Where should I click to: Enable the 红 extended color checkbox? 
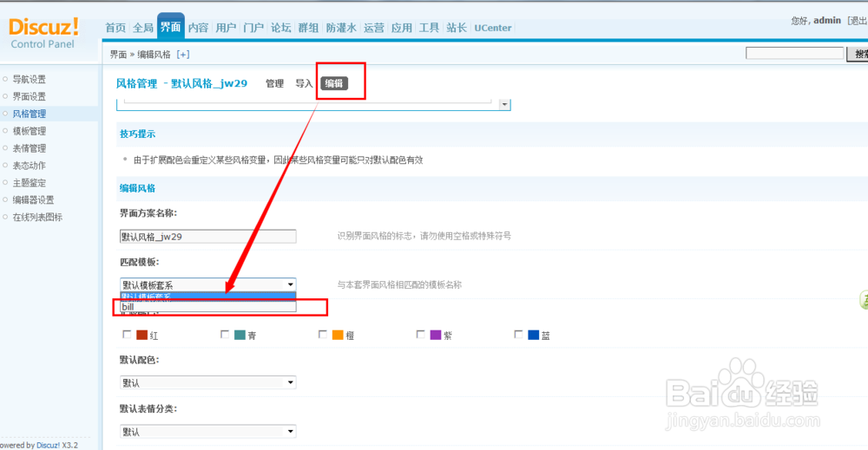pos(127,335)
